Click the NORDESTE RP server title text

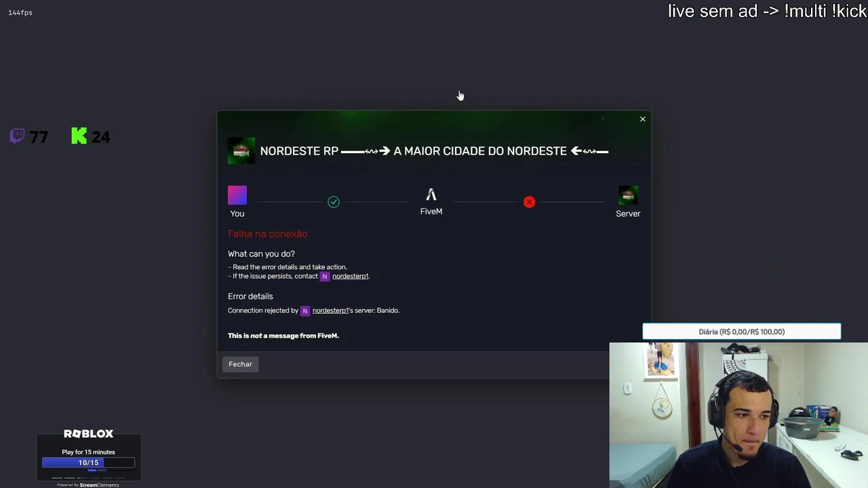coord(434,151)
